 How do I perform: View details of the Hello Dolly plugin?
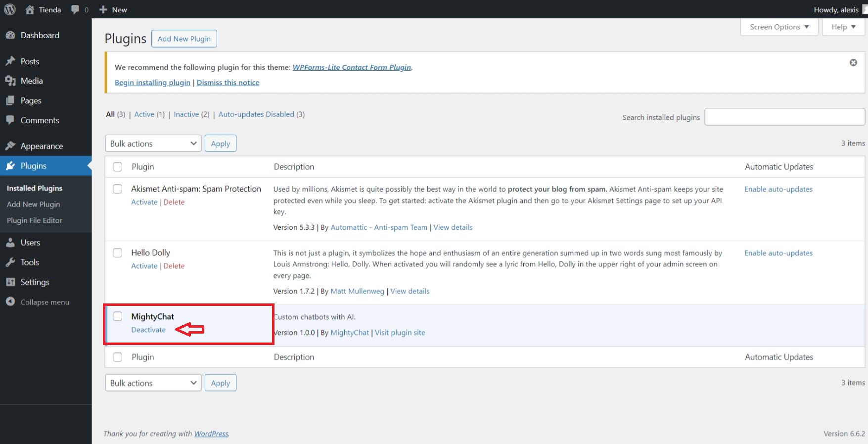coord(410,291)
